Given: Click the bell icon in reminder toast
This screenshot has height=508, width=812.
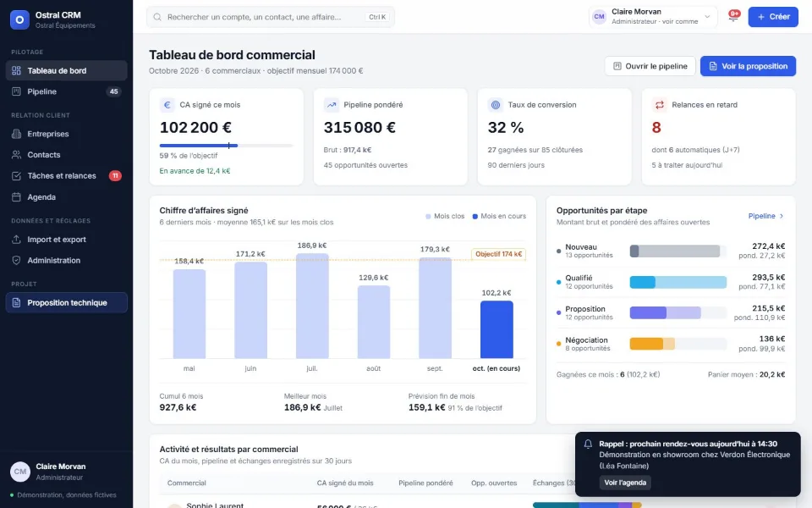Looking at the screenshot, I should coord(588,444).
